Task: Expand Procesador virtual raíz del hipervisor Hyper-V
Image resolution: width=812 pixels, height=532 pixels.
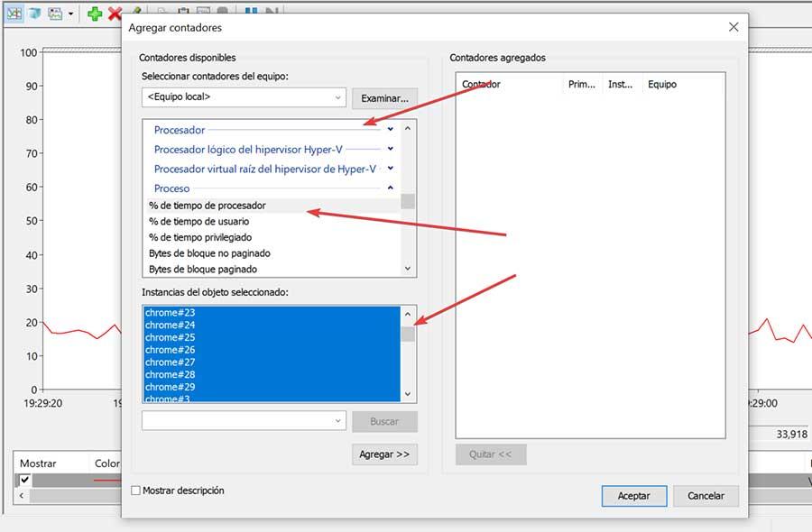Action: click(391, 169)
